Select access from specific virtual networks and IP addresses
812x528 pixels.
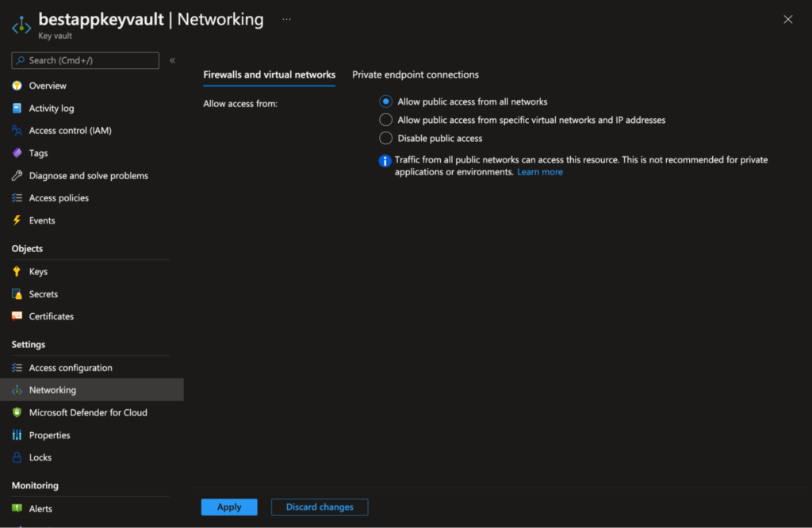pyautogui.click(x=386, y=120)
